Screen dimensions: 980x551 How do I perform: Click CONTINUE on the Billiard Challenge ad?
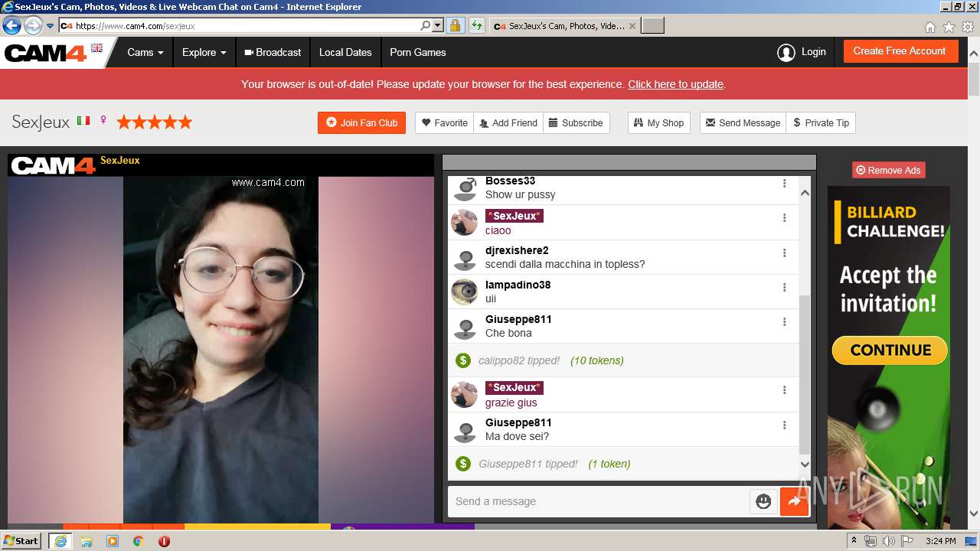click(x=890, y=350)
